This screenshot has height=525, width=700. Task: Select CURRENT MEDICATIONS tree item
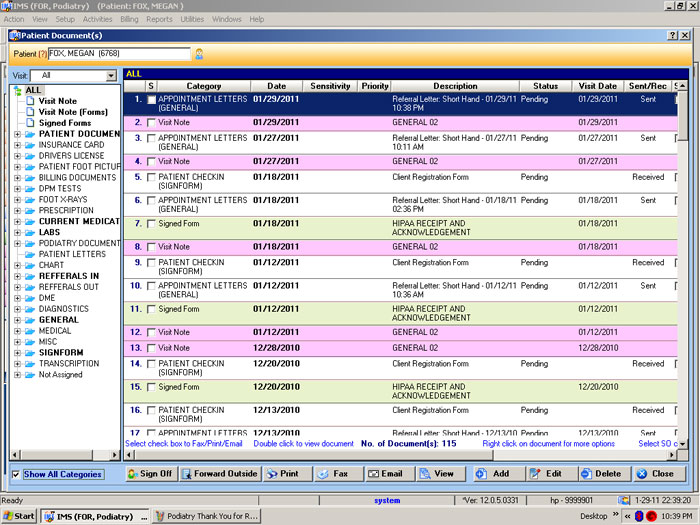(x=79, y=221)
